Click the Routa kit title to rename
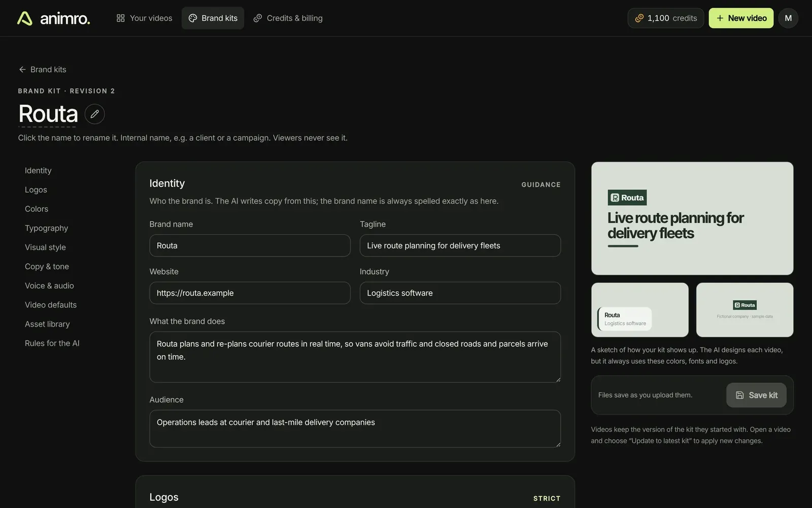 [48, 113]
